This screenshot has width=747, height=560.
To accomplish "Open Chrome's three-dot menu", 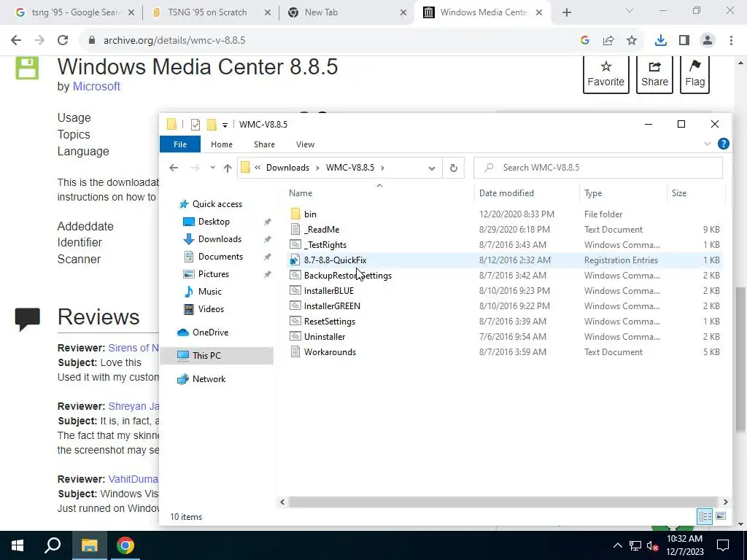I will click(731, 41).
